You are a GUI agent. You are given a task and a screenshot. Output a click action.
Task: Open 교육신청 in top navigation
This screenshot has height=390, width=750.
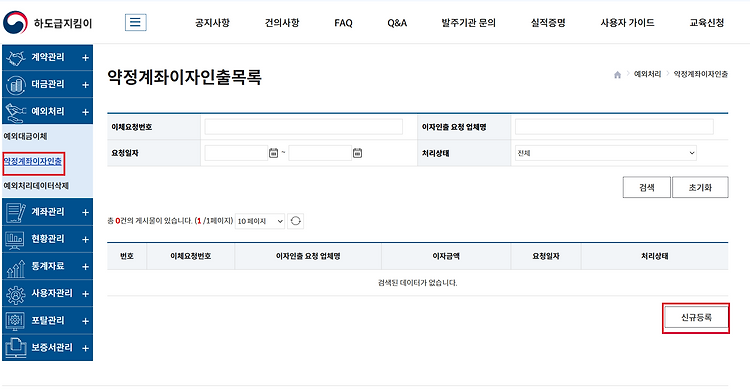point(706,22)
